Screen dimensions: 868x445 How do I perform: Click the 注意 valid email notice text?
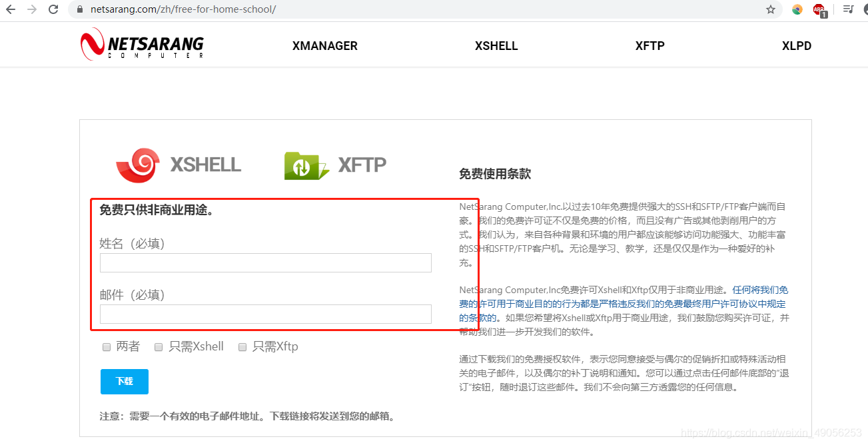pos(248,416)
